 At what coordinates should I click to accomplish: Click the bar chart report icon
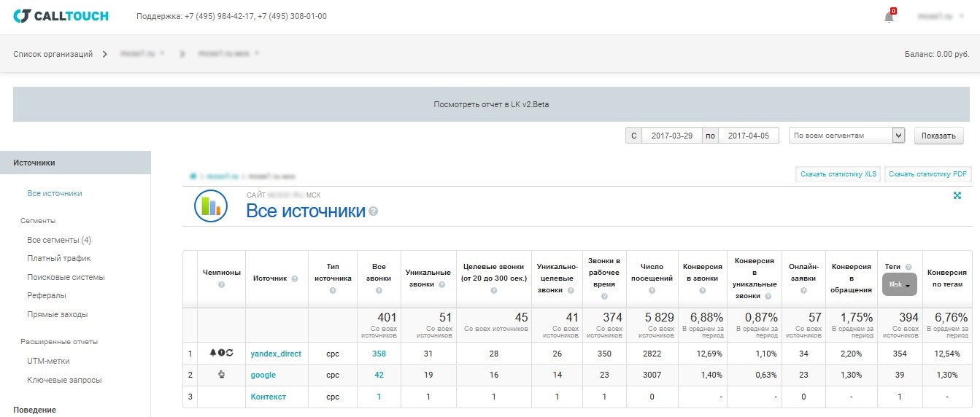(x=211, y=206)
